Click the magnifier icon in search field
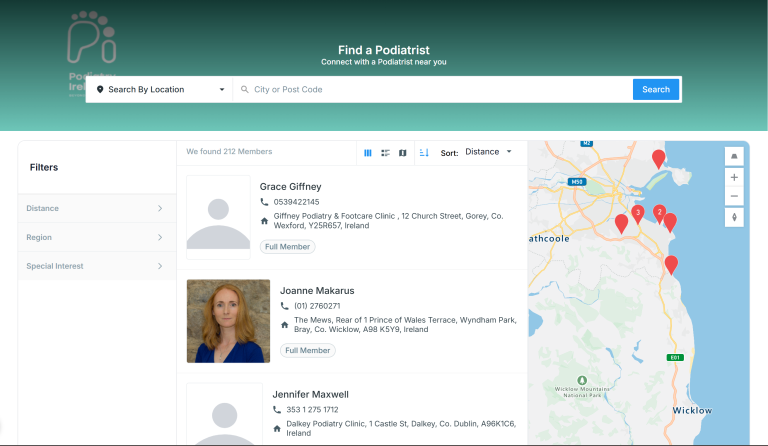This screenshot has height=446, width=768. coord(244,90)
